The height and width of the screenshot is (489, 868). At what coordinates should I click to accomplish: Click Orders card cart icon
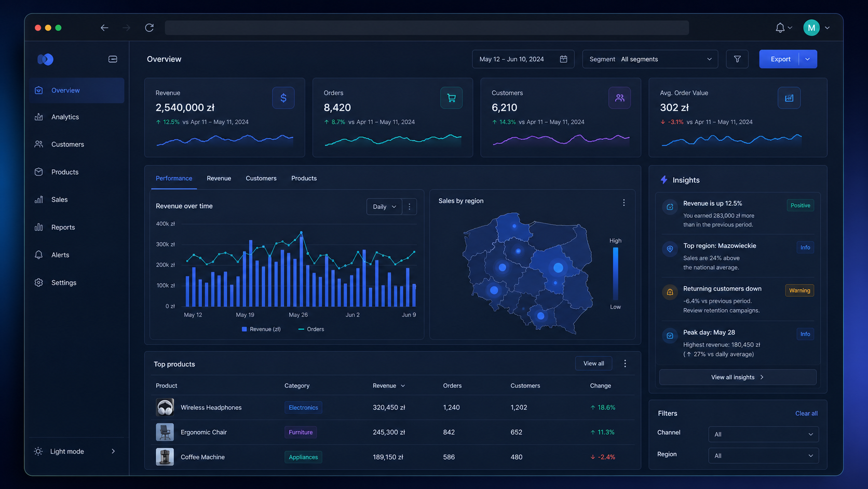pos(451,98)
